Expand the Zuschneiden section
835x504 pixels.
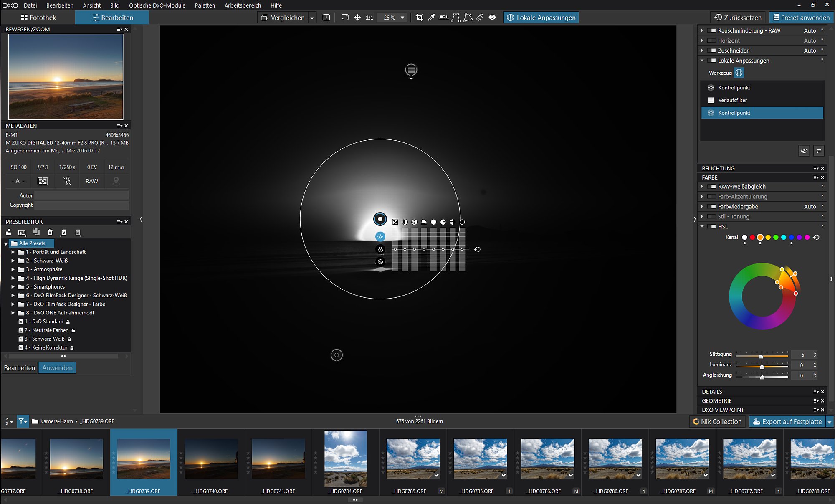pos(702,51)
